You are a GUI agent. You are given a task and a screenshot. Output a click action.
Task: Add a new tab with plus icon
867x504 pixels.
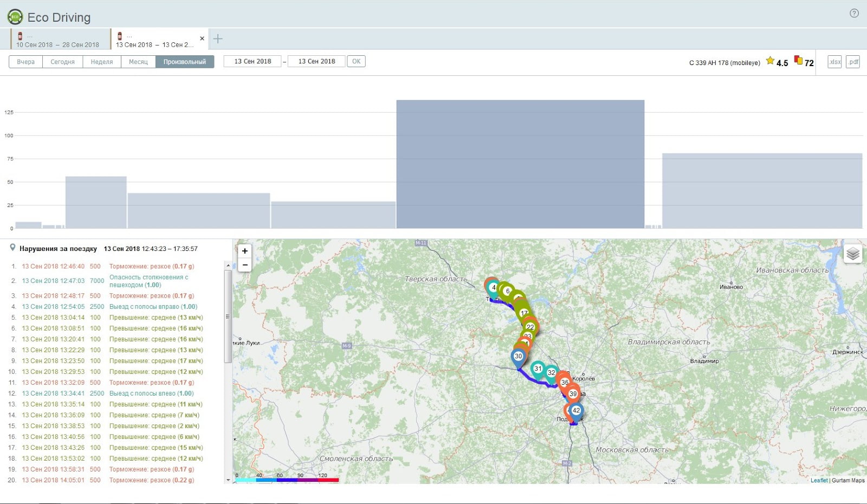(218, 38)
